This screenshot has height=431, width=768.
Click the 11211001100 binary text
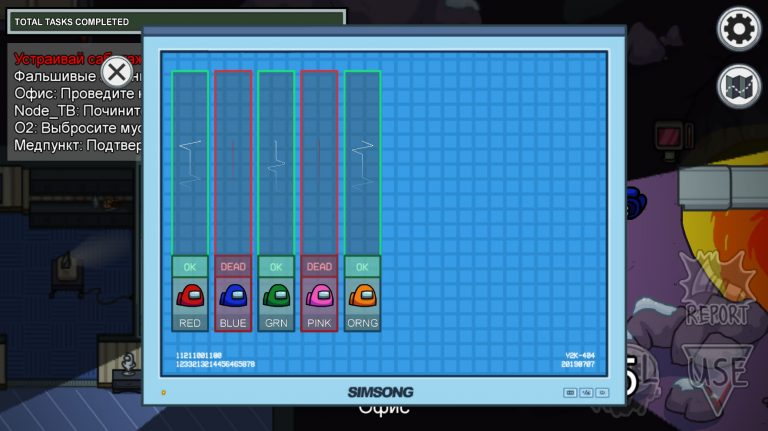(x=199, y=356)
